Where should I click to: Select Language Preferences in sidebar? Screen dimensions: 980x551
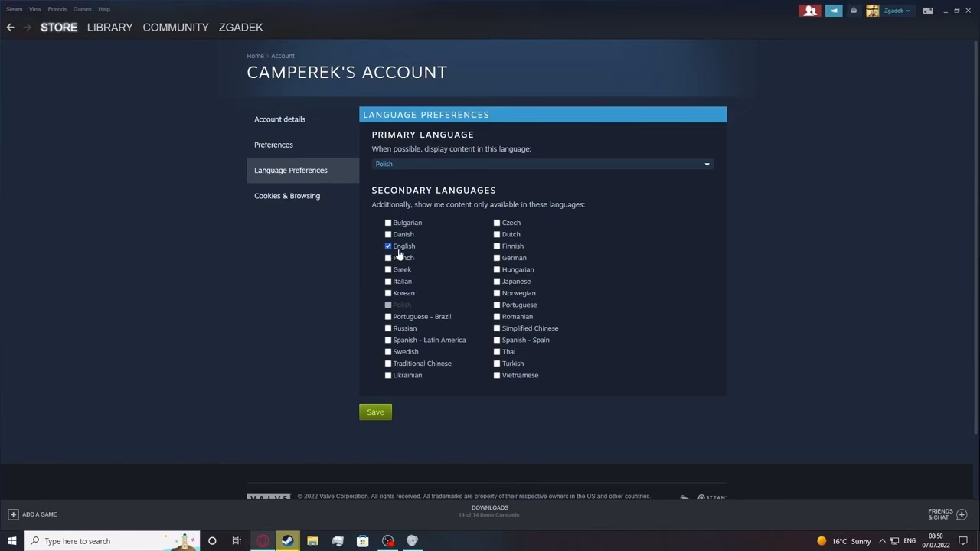coord(302,170)
